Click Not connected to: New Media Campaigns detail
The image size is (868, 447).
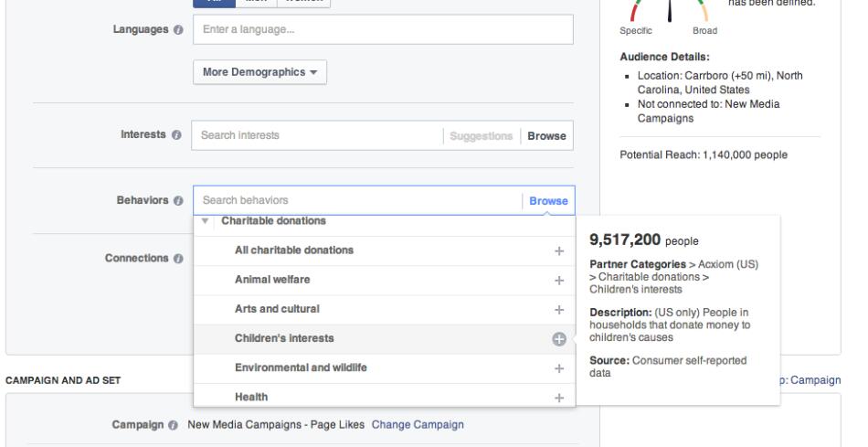coord(708,111)
